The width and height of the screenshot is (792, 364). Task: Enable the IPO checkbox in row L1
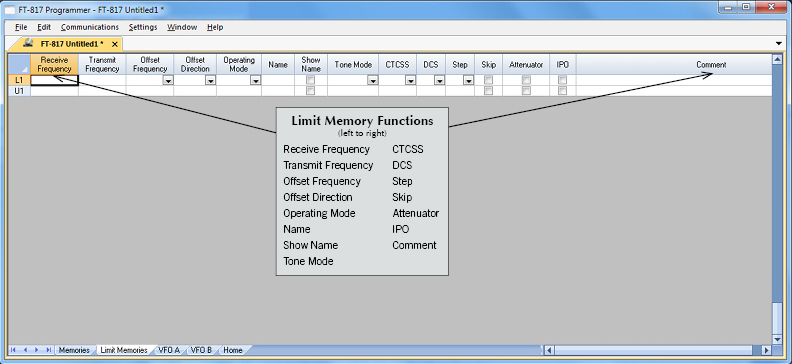point(563,80)
